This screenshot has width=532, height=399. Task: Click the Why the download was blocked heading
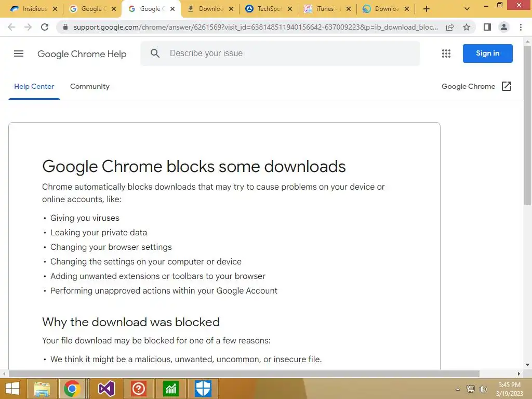point(131,322)
